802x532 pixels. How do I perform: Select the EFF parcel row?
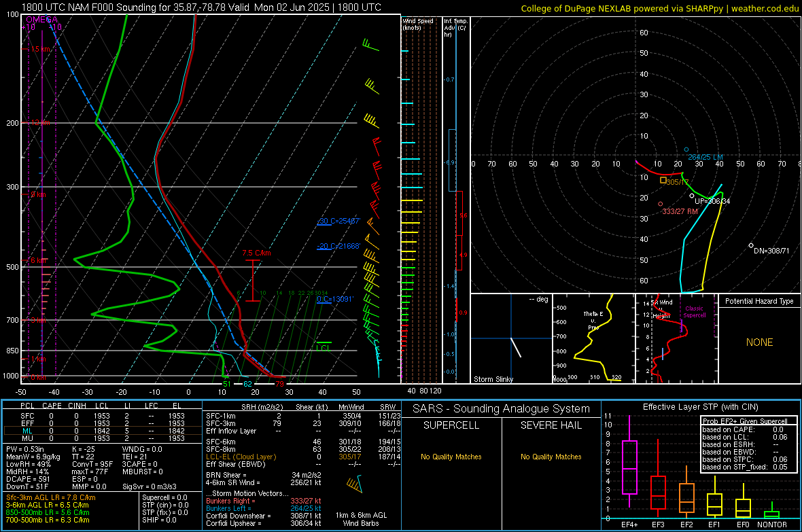click(x=103, y=423)
